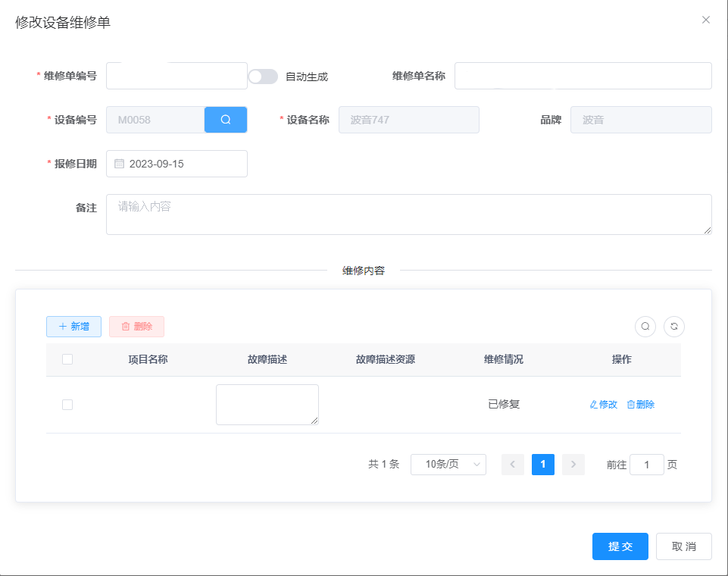Screen dimensions: 728x576
Task: Select page 1 in pagination
Action: click(x=543, y=465)
